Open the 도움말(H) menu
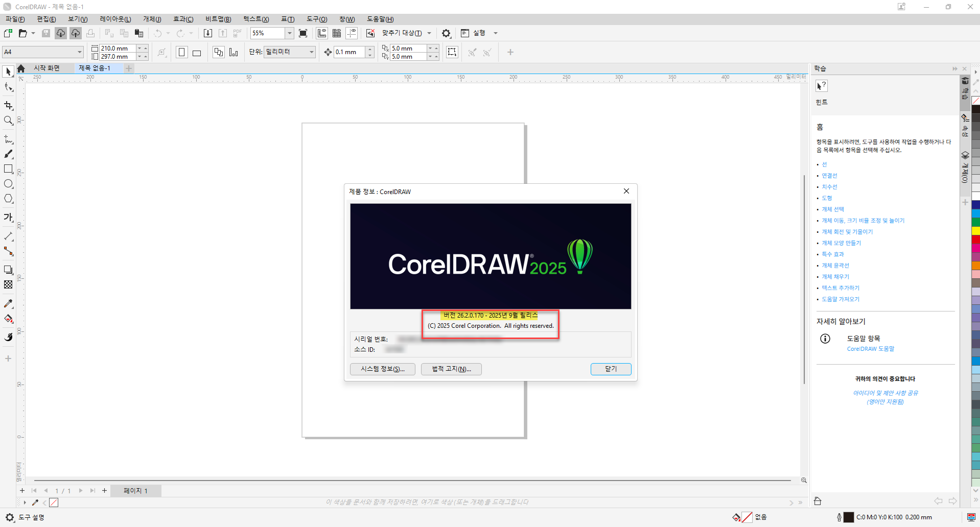 [x=380, y=19]
